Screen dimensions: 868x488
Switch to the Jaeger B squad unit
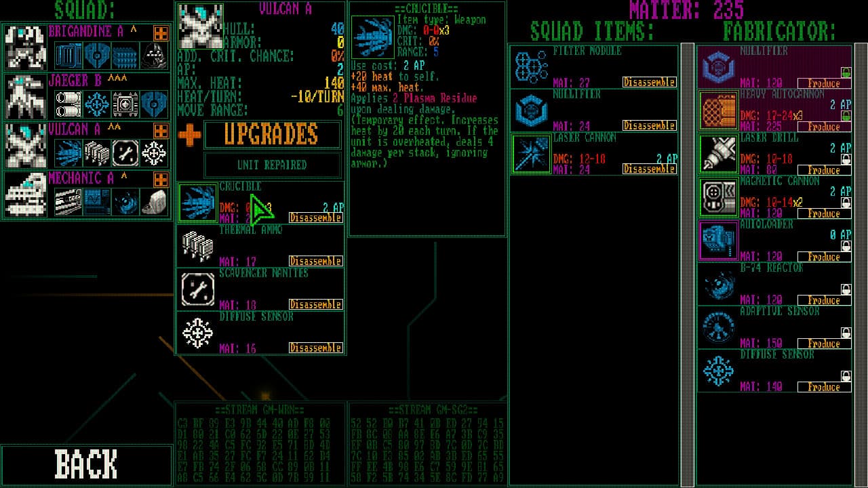[x=26, y=97]
